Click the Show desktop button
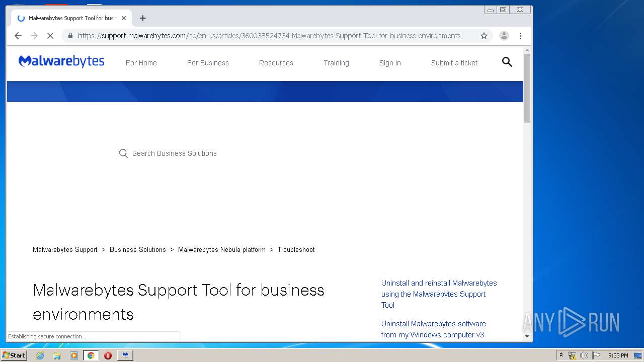This screenshot has height=362, width=644. (x=639, y=355)
